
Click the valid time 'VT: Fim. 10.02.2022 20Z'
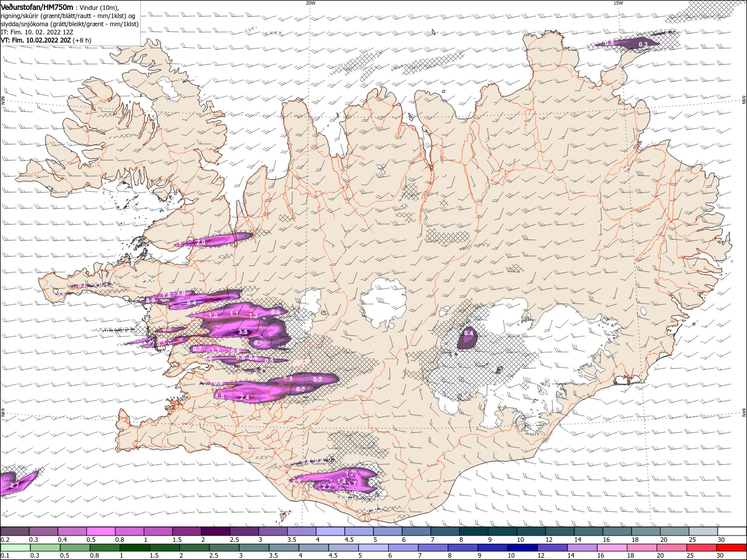coord(36,40)
